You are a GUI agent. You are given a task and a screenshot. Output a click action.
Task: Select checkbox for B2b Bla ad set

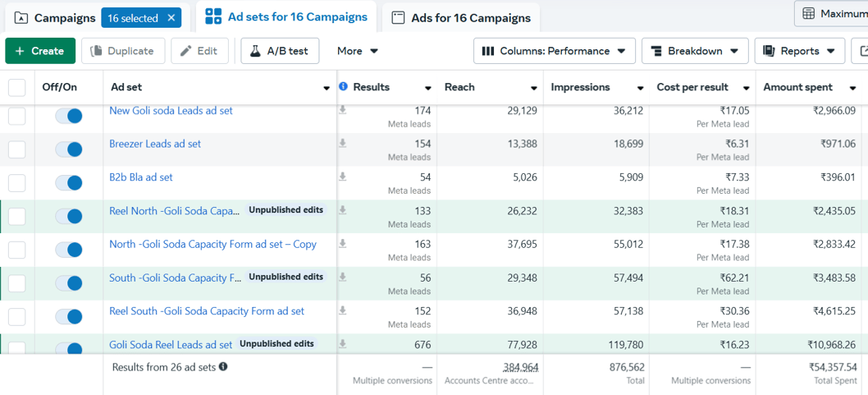(x=17, y=183)
